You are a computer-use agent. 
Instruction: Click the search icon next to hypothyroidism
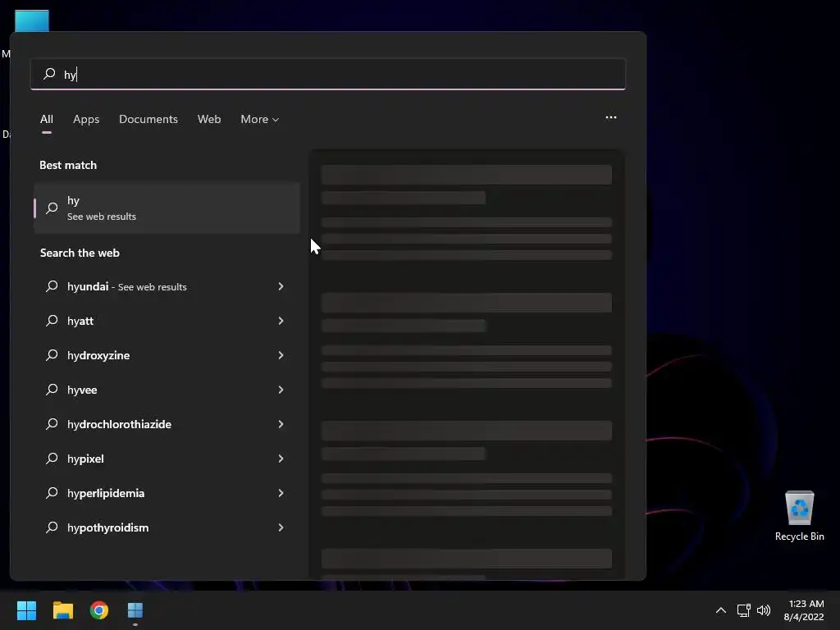[x=52, y=527]
